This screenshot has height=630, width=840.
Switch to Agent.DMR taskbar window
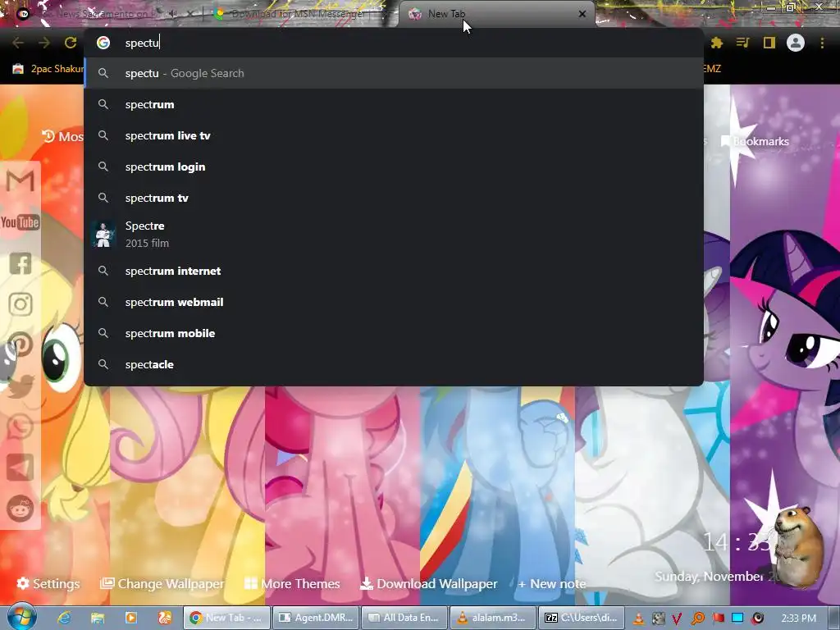[x=316, y=618]
